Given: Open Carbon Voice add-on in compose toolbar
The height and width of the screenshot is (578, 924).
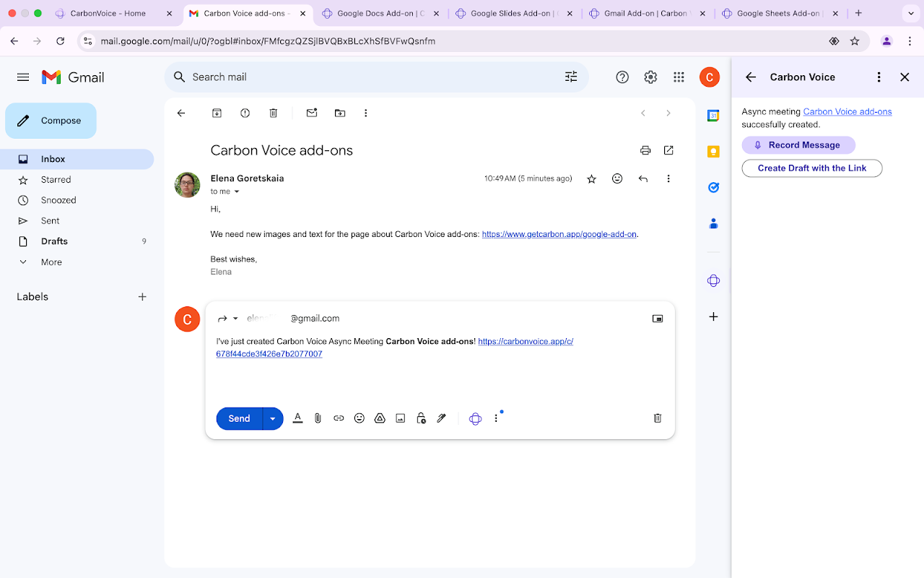Looking at the screenshot, I should pyautogui.click(x=475, y=418).
